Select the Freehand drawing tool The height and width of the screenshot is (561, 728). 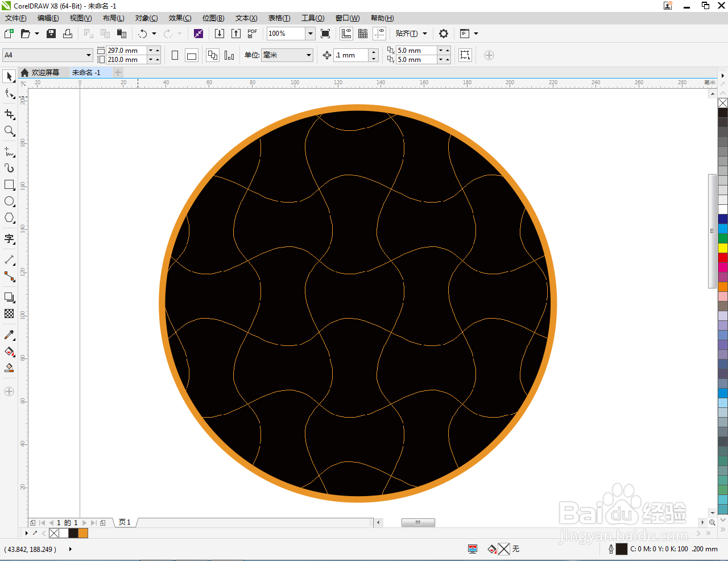[x=9, y=151]
